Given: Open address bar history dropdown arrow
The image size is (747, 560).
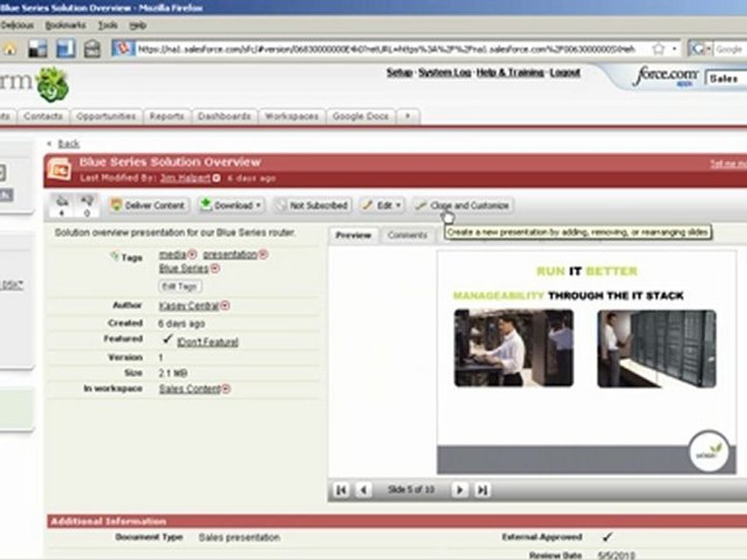Looking at the screenshot, I should click(675, 48).
